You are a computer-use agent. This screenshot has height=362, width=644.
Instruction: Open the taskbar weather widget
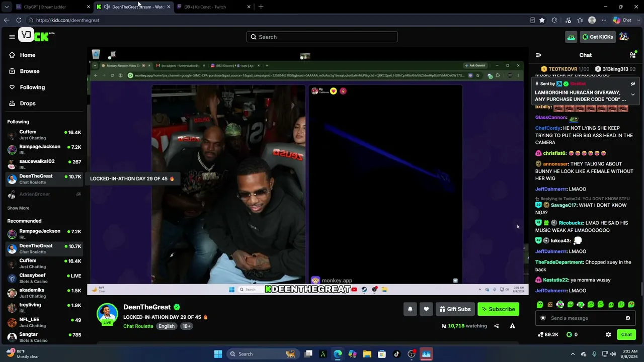(23, 354)
